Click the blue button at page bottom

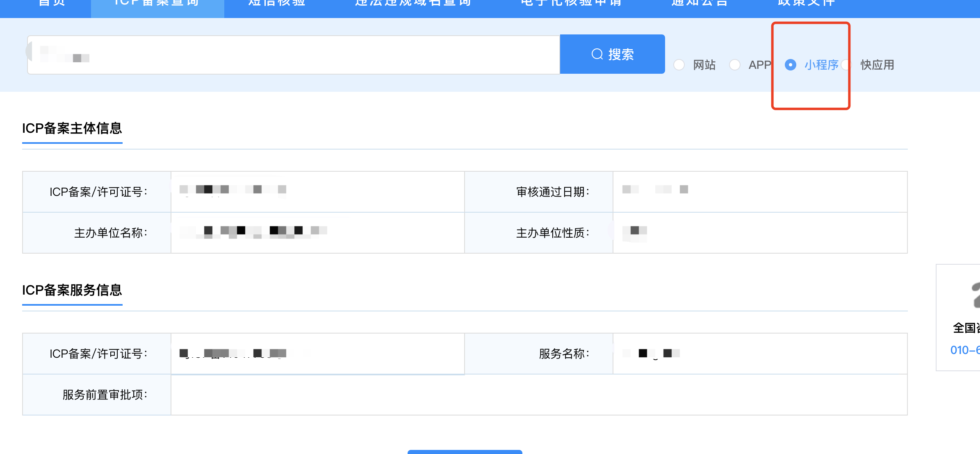(465, 452)
